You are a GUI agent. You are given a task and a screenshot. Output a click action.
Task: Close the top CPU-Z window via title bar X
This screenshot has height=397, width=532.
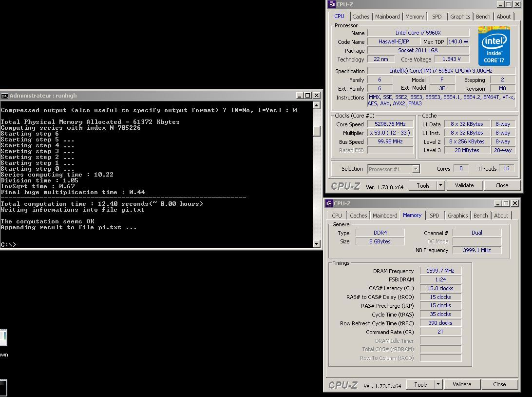(x=517, y=4)
